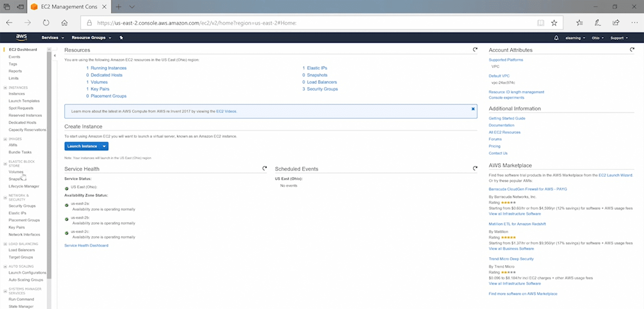Collapse the NETWORK & SECURITY sidebar section

pos(5,196)
